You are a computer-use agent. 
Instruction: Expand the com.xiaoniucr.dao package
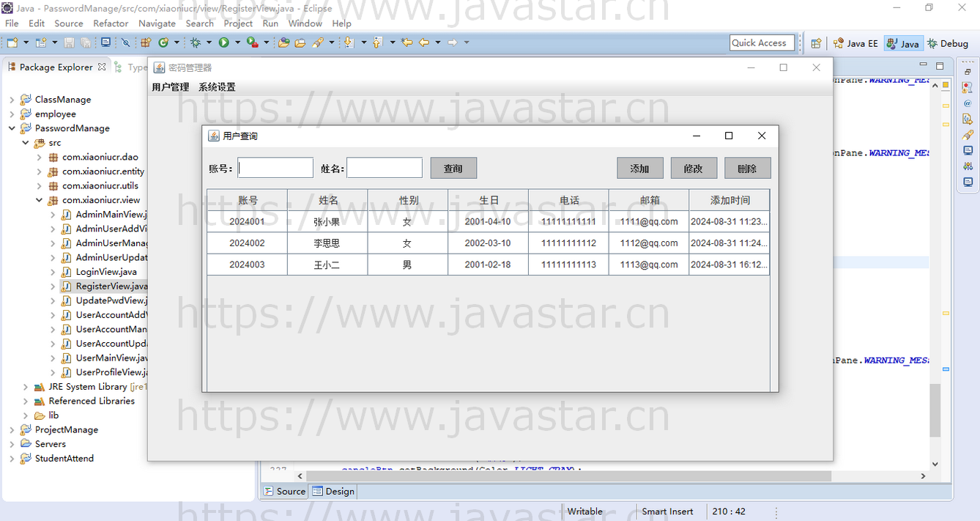[x=40, y=157]
